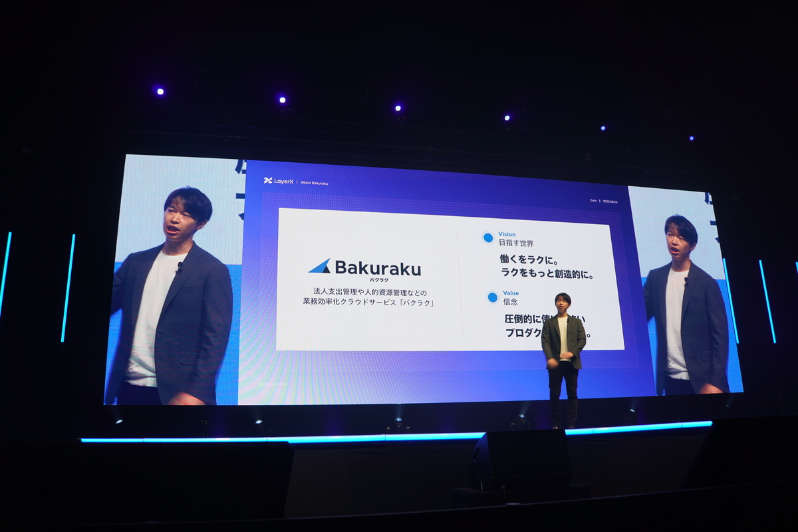Screen dimensions: 798x532
Task: Click the blue dot beside Value
Action: point(492,297)
